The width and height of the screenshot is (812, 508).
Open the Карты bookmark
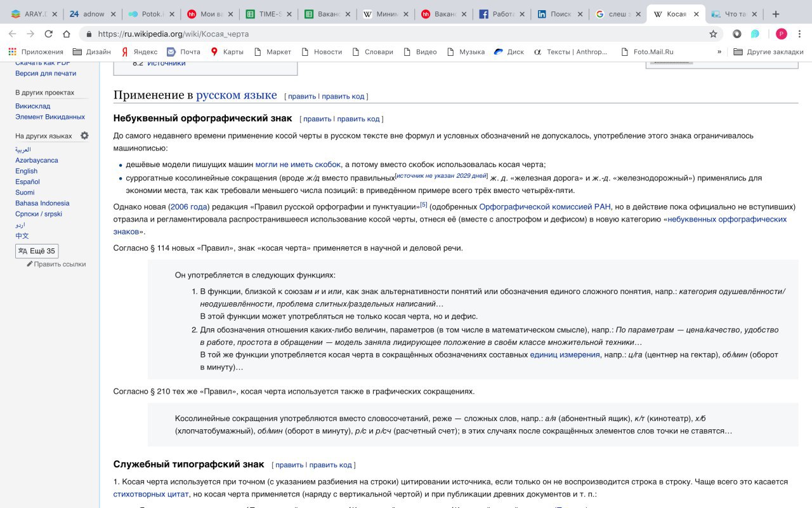click(227, 51)
